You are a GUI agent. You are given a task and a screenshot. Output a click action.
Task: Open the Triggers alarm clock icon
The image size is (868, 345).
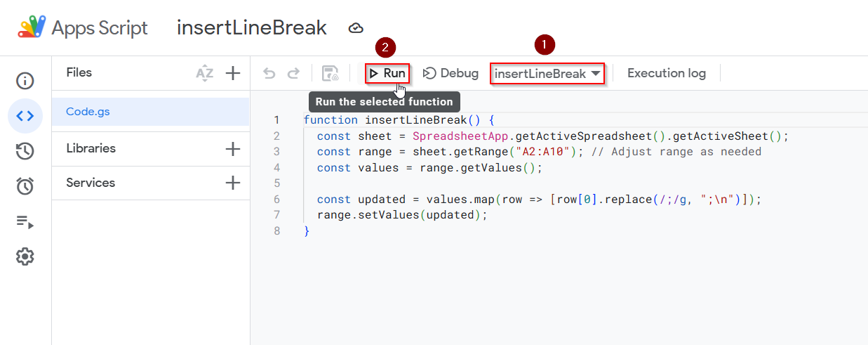pos(25,186)
